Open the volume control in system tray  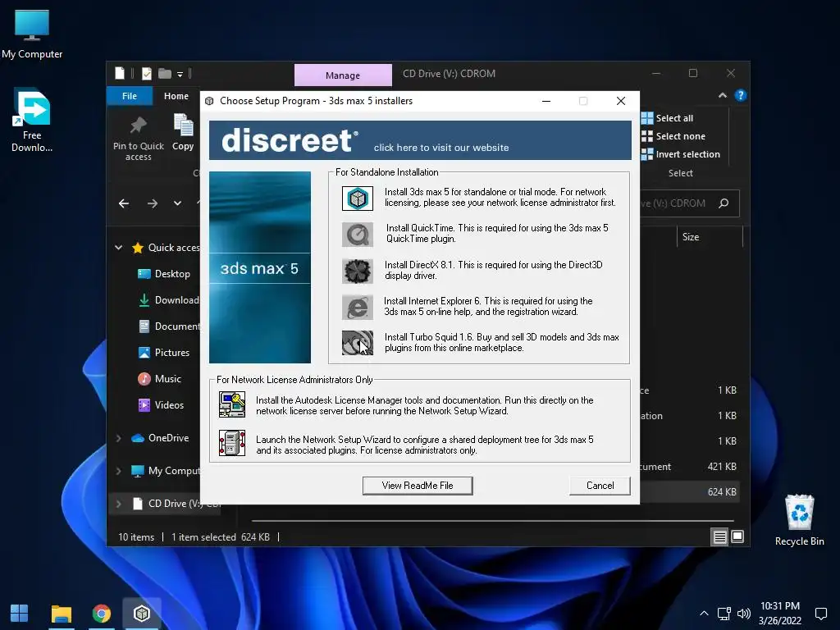coord(743,614)
